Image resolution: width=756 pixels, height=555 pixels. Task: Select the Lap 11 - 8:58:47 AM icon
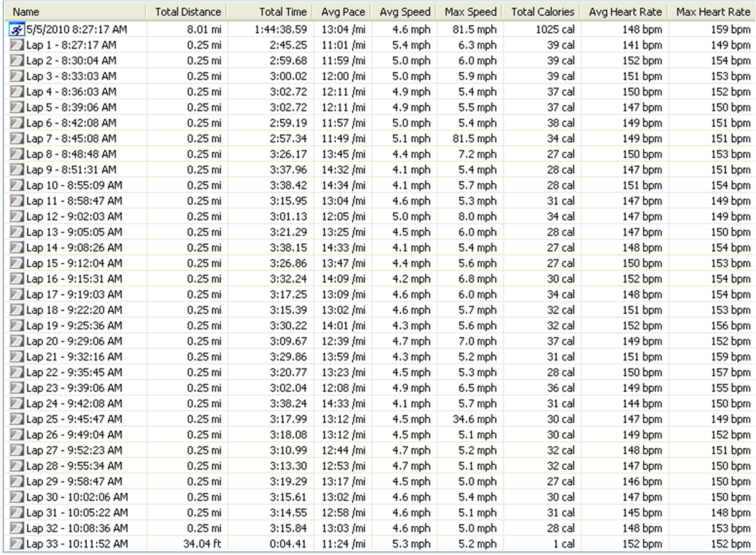[17, 201]
